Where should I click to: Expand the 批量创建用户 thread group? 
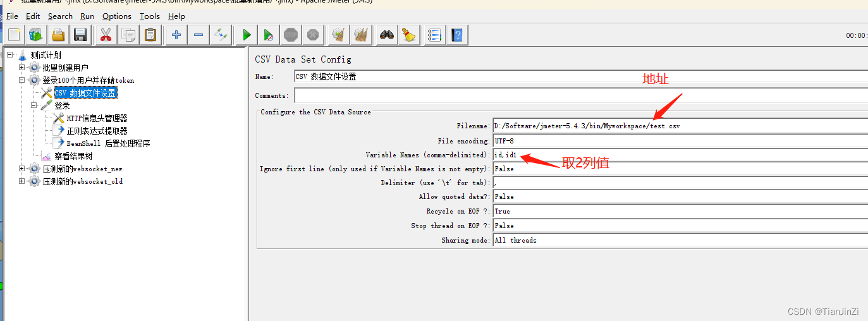point(22,68)
